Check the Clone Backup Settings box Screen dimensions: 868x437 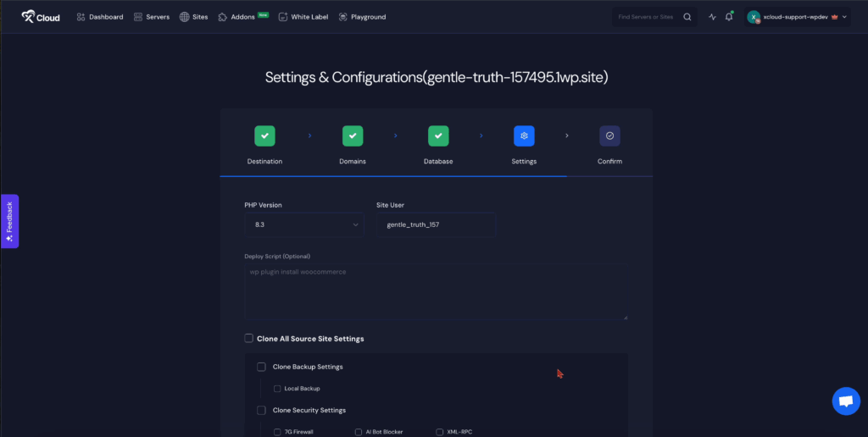(261, 367)
